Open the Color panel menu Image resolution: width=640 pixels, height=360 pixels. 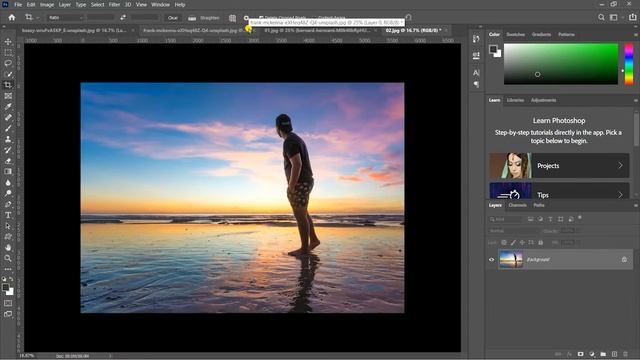click(x=636, y=35)
